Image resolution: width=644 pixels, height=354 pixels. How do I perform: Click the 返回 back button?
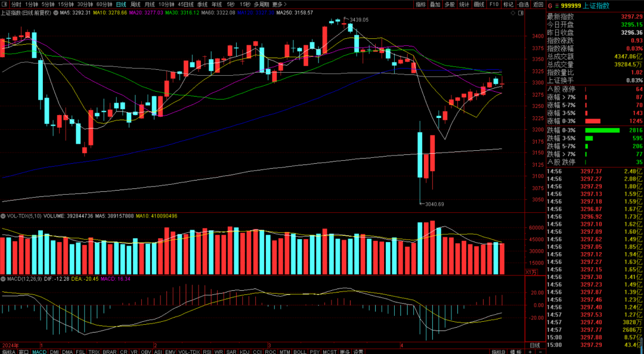pos(537,4)
